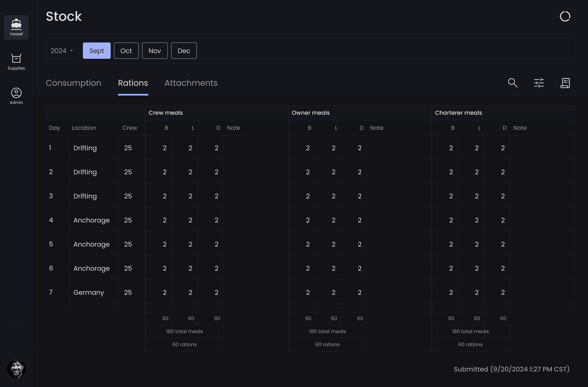This screenshot has width=588, height=387.
Task: Click charterer breakfast value on day 7
Action: [x=445, y=292]
